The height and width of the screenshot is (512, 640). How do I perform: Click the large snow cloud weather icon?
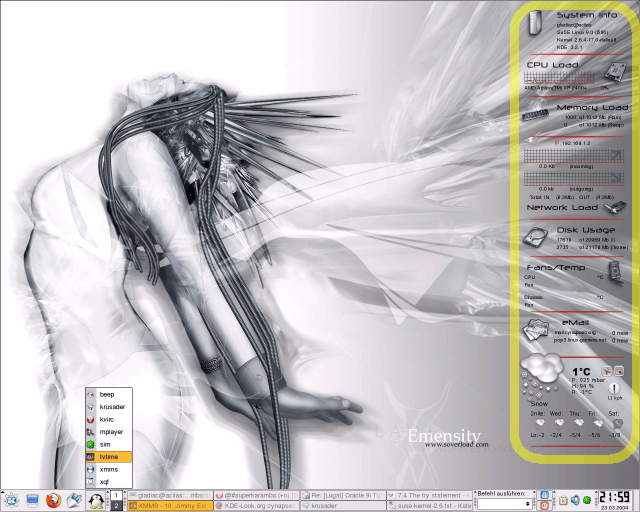(x=542, y=367)
